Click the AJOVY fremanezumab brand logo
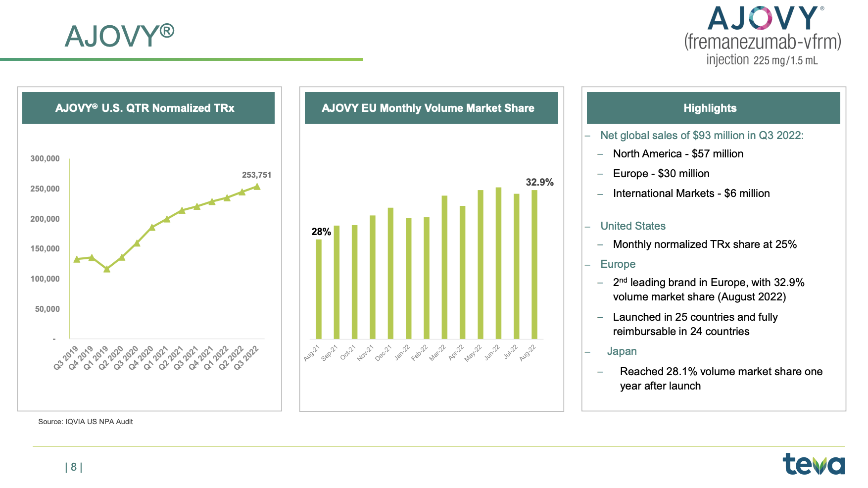868x488 pixels. click(x=763, y=36)
